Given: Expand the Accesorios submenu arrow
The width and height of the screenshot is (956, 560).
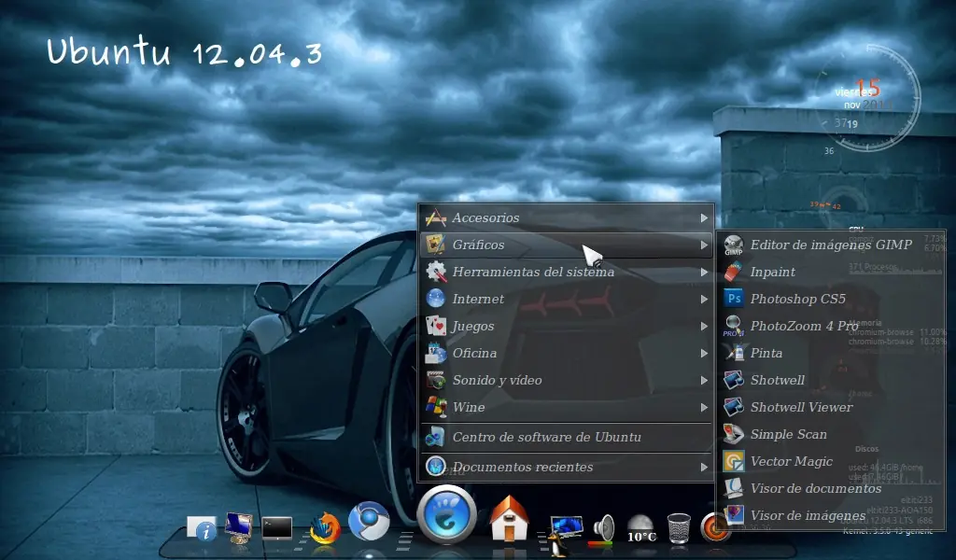Looking at the screenshot, I should (704, 217).
